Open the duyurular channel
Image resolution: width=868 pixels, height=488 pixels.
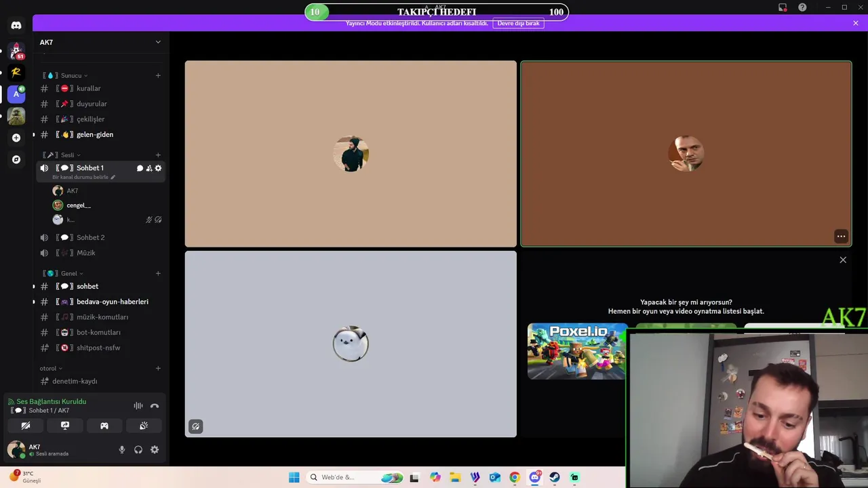pos(100,104)
